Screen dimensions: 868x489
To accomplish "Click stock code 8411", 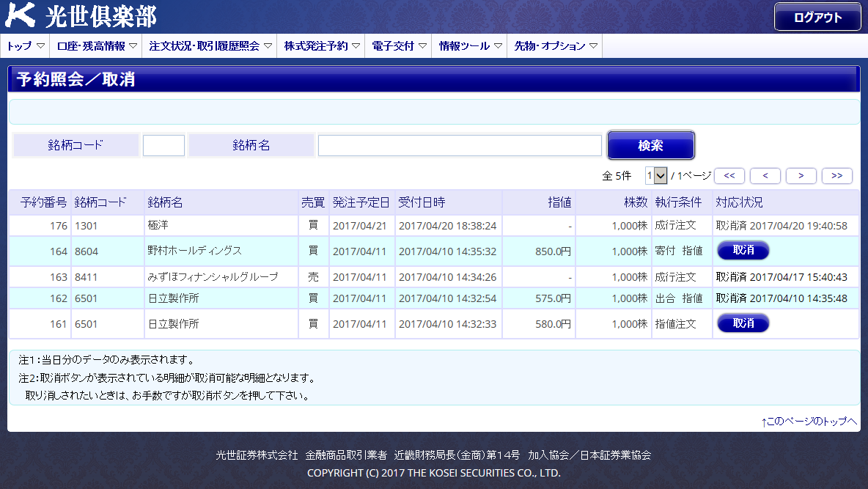I will 87,277.
